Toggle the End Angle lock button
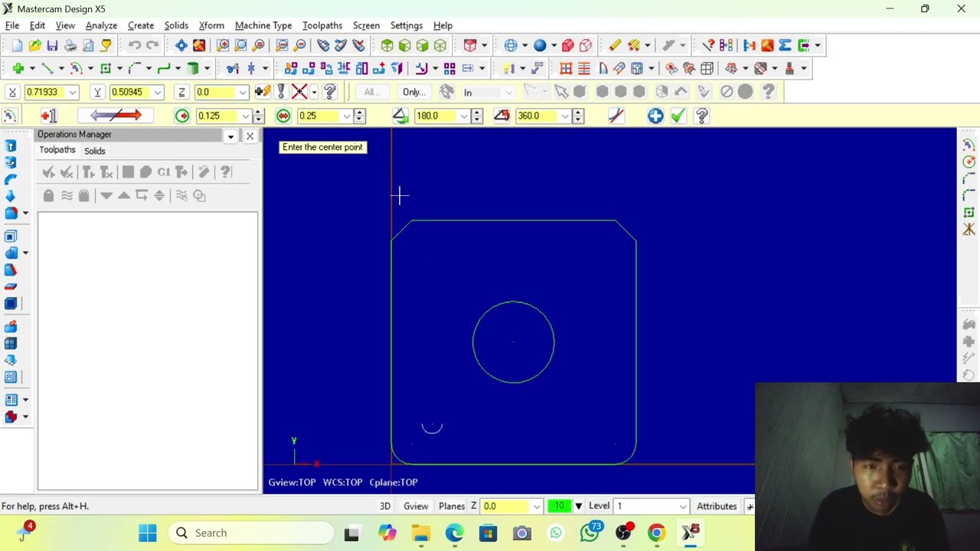 [501, 116]
